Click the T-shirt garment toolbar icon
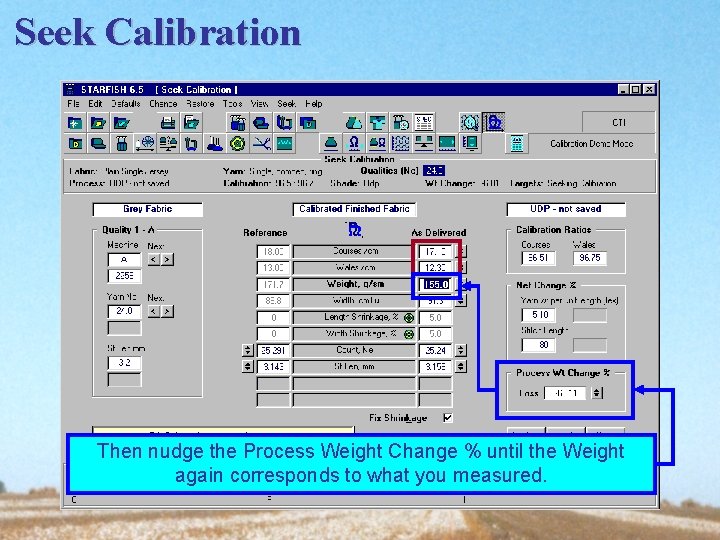This screenshot has width=720, height=540. click(377, 123)
